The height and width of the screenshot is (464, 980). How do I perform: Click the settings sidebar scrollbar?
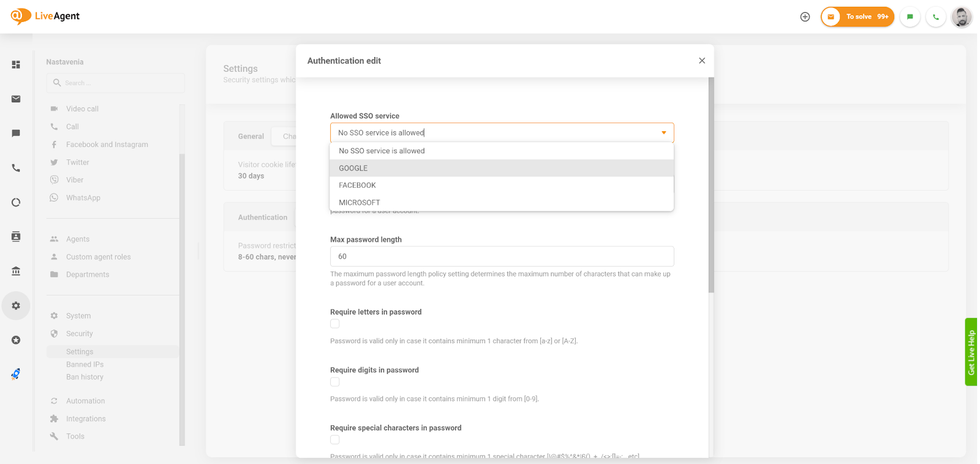click(182, 299)
